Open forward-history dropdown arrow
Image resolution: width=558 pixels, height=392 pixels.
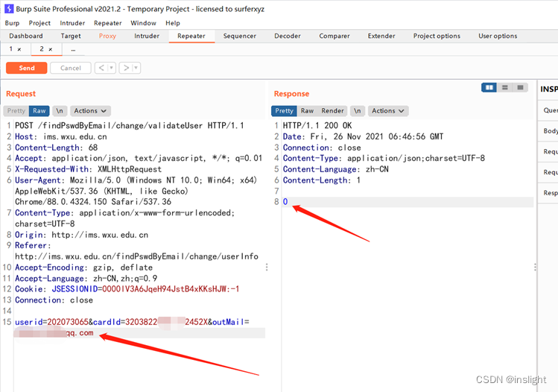136,68
